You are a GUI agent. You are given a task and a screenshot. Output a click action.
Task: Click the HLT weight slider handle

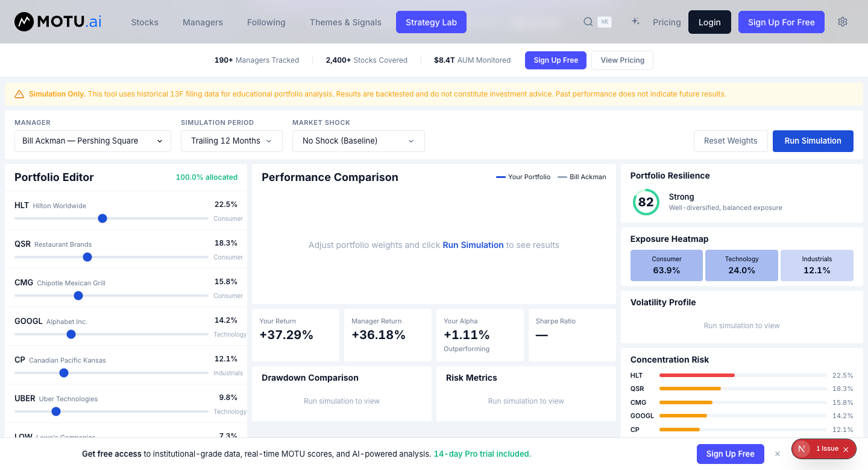coord(102,218)
